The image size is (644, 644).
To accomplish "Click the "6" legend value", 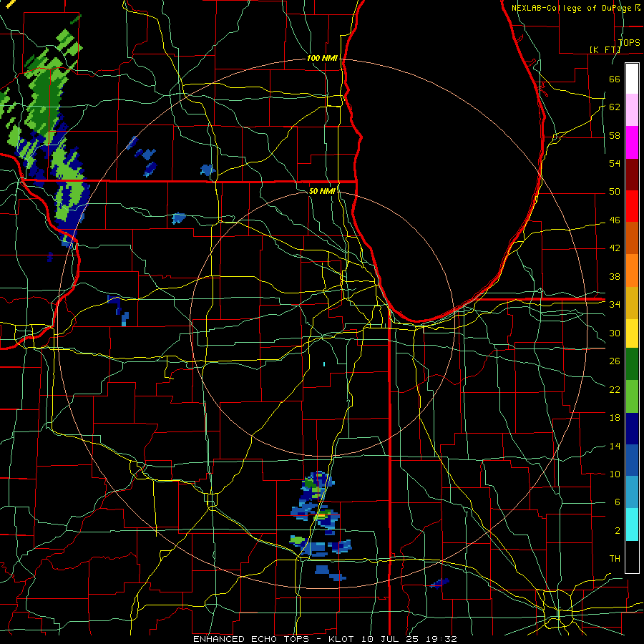I will point(617,502).
